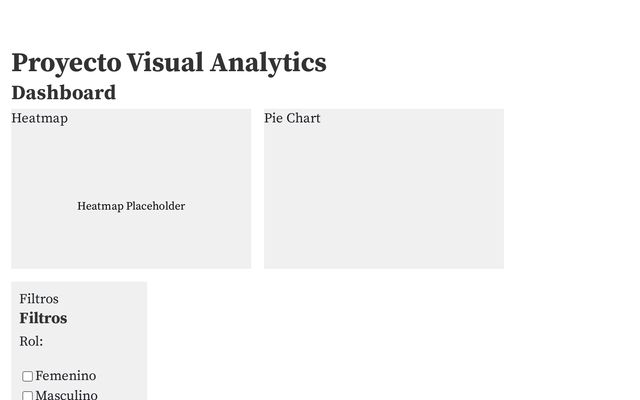Check the Femenino checkbox
This screenshot has height=400, width=640.
click(28, 377)
